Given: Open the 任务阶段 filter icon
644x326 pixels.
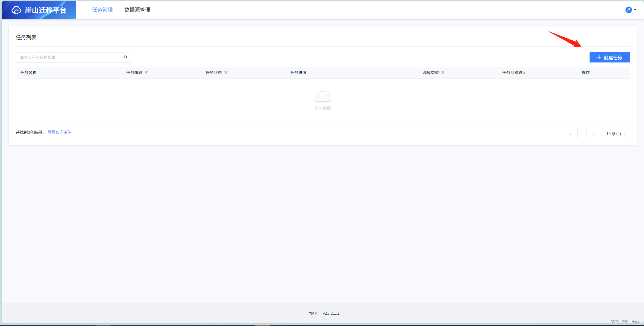Looking at the screenshot, I should coord(146,73).
